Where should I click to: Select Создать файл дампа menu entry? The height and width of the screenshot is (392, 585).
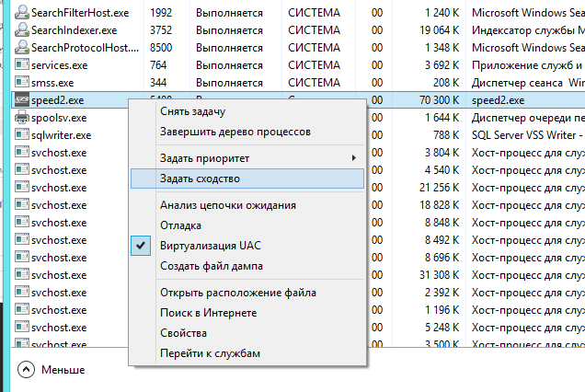[212, 266]
